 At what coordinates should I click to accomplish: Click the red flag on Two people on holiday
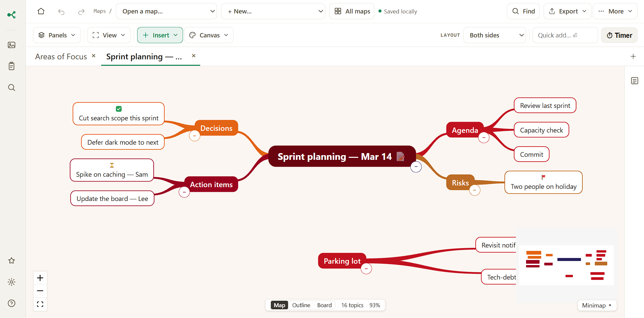[x=543, y=177]
